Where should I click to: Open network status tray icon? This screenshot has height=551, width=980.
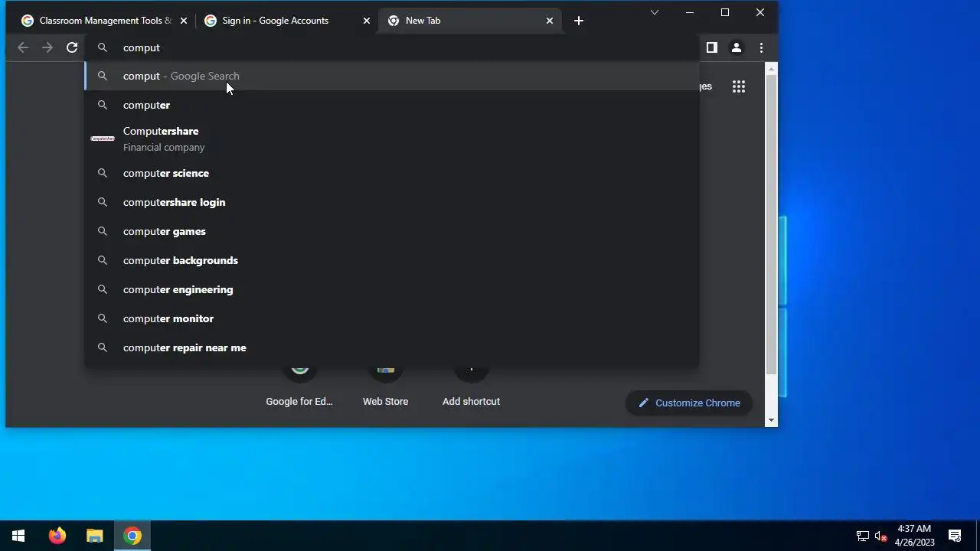tap(863, 536)
